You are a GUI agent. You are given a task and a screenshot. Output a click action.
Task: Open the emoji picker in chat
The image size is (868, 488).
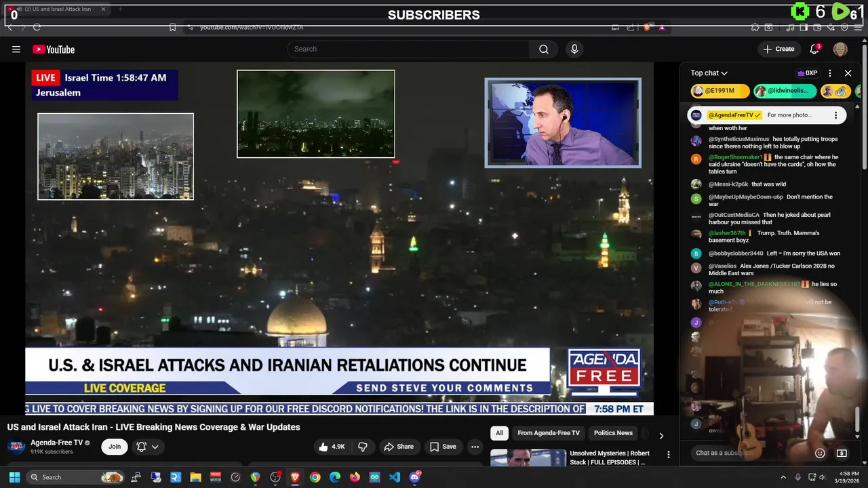point(820,453)
